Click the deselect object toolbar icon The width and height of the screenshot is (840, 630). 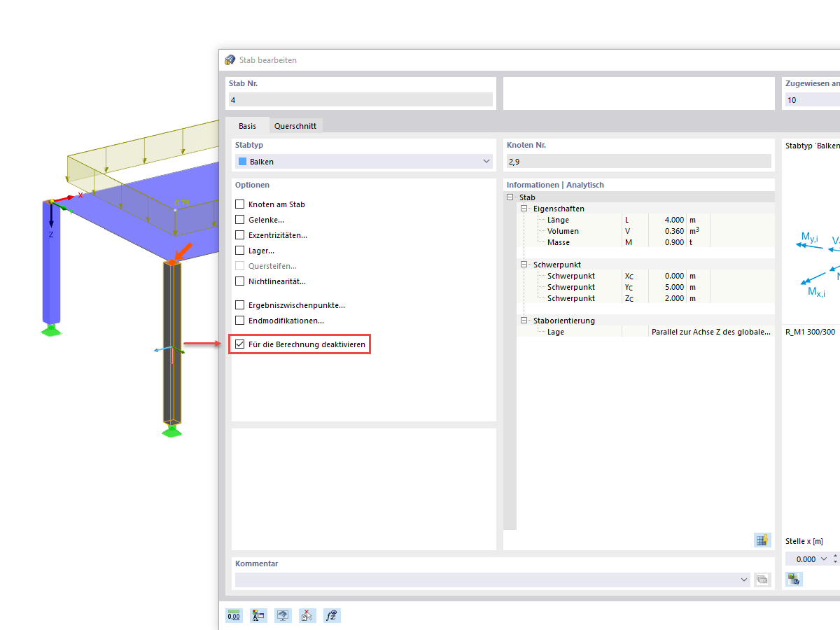(x=307, y=615)
